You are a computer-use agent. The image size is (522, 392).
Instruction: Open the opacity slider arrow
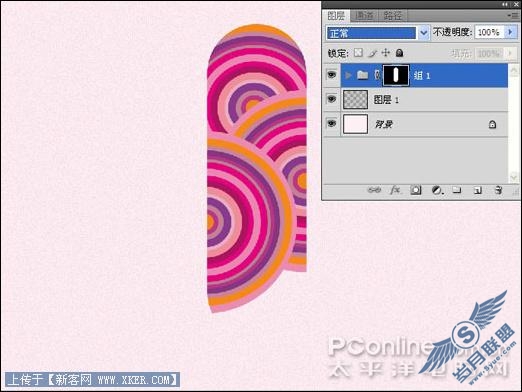(510, 32)
